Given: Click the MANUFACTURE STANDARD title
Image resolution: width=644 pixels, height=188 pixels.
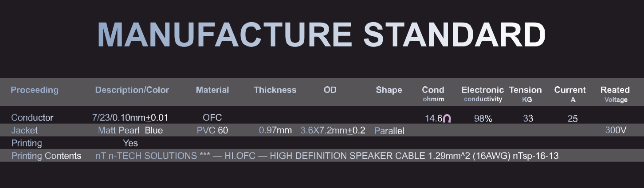Looking at the screenshot, I should pyautogui.click(x=322, y=35).
